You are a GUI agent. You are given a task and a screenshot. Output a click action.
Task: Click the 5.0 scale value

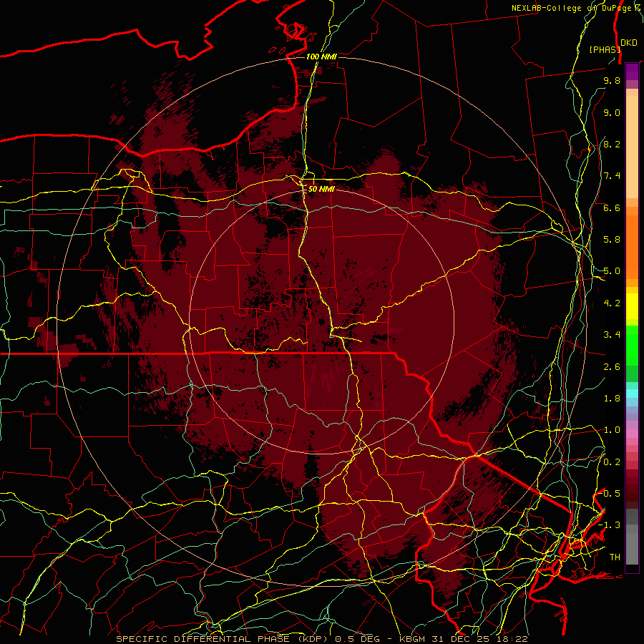pyautogui.click(x=612, y=271)
